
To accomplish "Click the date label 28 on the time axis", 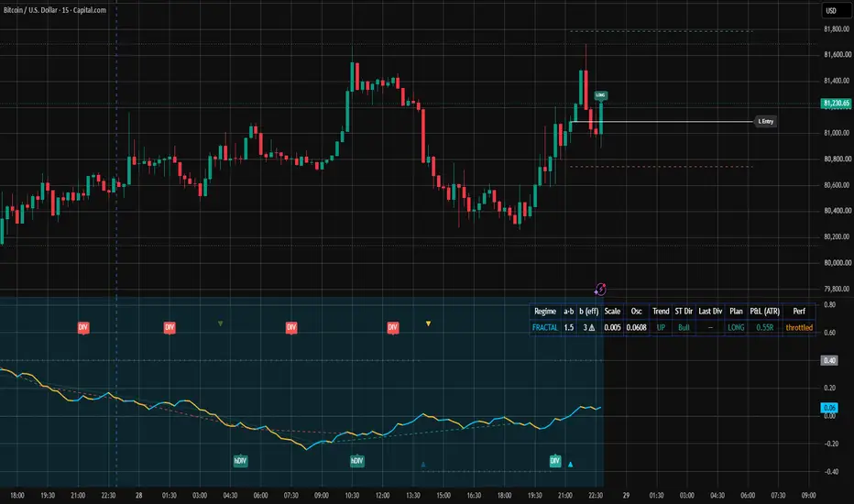I will pyautogui.click(x=139, y=495).
